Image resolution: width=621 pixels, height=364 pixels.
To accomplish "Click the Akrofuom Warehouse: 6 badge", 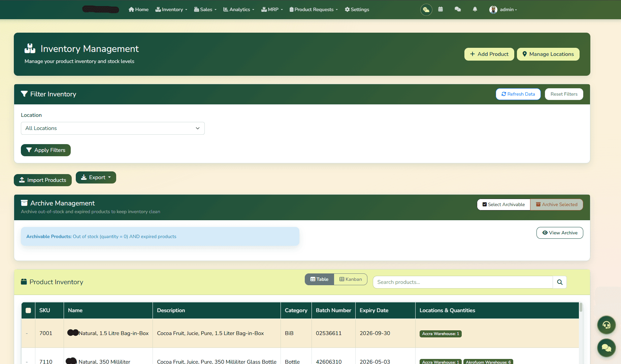I will coord(488,362).
